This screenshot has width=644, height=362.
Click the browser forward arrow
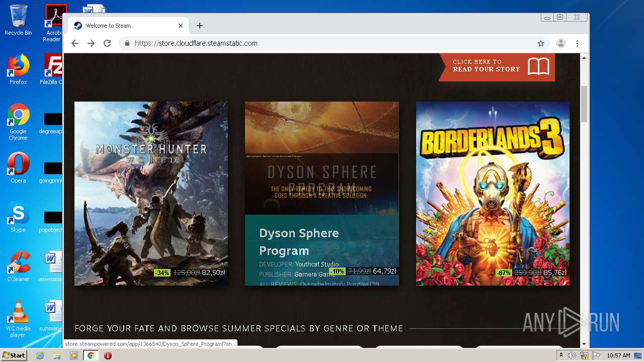(x=91, y=43)
